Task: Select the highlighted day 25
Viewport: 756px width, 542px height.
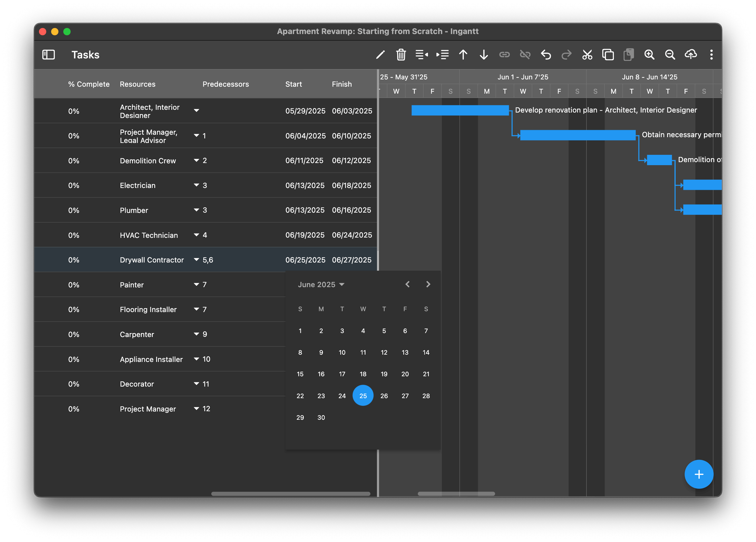Action: coord(363,396)
